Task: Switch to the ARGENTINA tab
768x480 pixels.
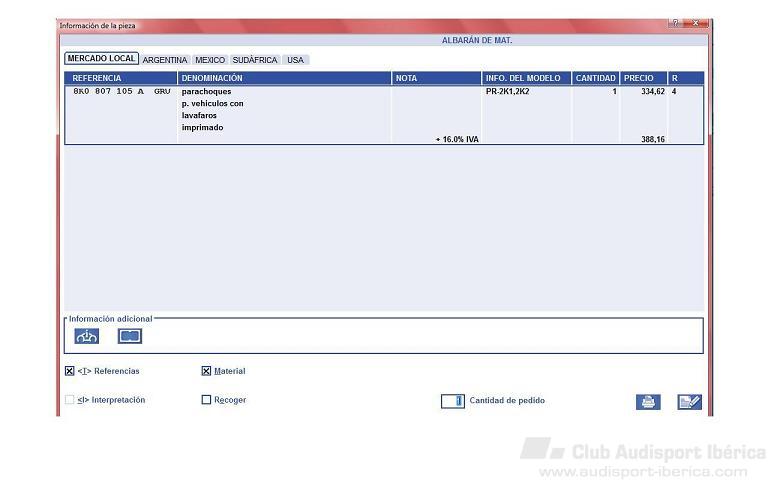Action: coord(165,60)
